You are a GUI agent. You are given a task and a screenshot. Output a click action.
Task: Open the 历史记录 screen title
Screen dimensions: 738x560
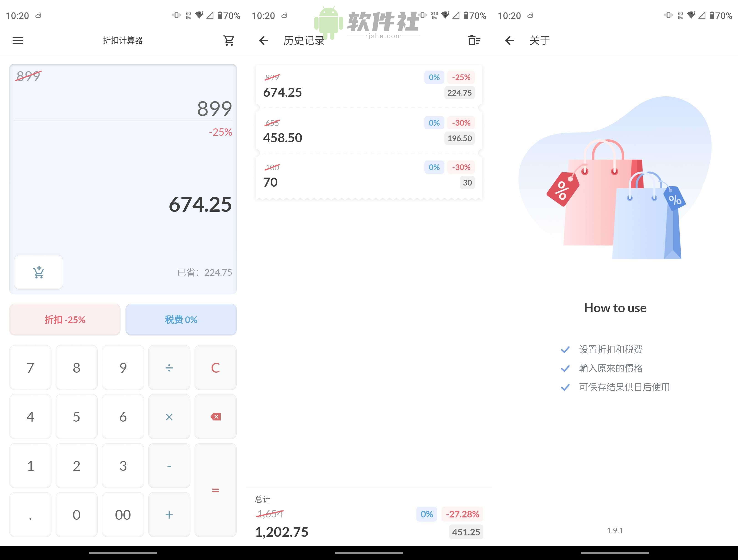coord(303,40)
